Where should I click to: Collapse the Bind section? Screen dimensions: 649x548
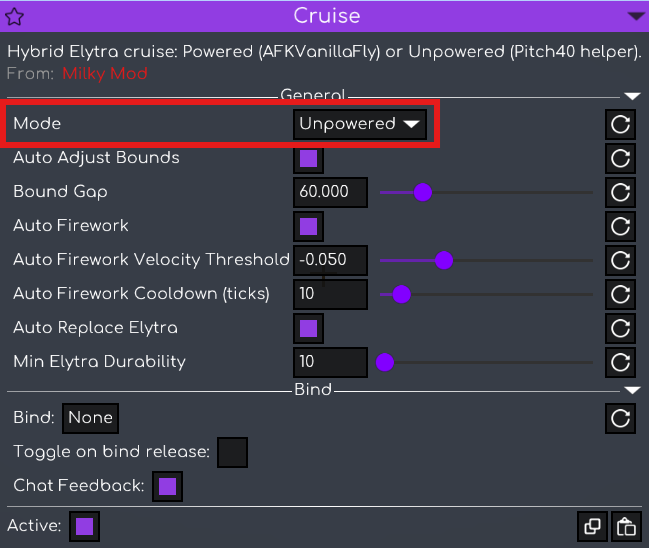click(x=632, y=390)
